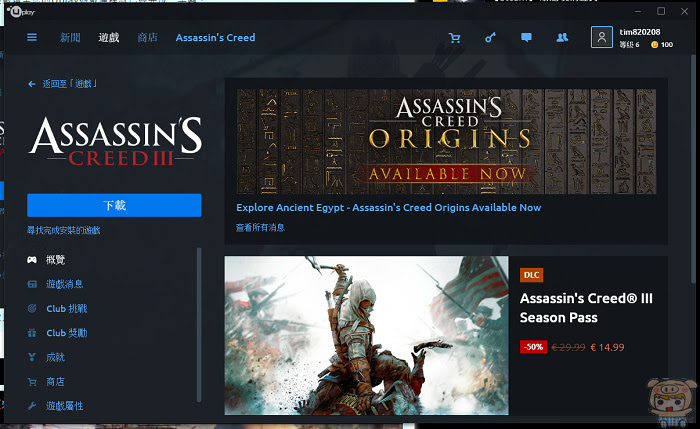Click the blue 下載 download button
The image size is (700, 429).
(x=114, y=205)
